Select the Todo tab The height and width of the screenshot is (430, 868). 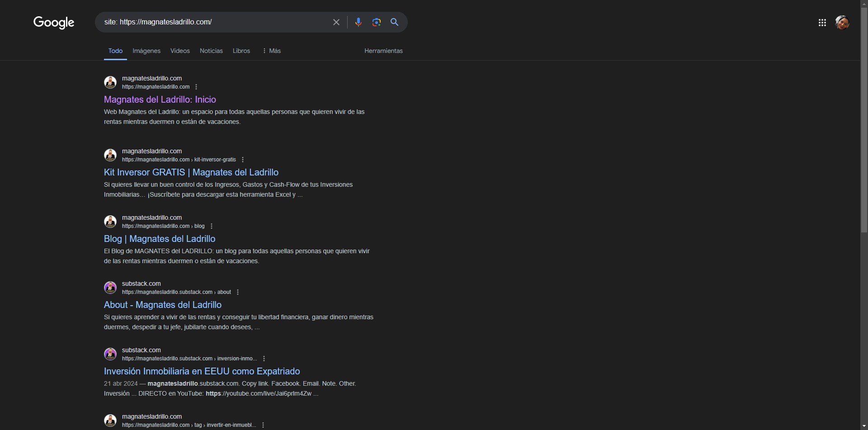(x=115, y=51)
